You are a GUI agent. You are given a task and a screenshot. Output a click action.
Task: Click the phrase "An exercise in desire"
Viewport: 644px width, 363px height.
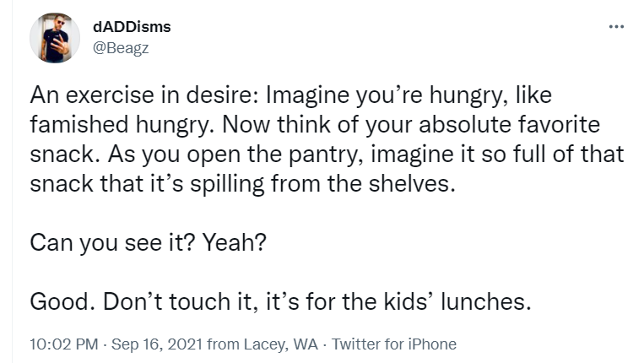(x=144, y=95)
